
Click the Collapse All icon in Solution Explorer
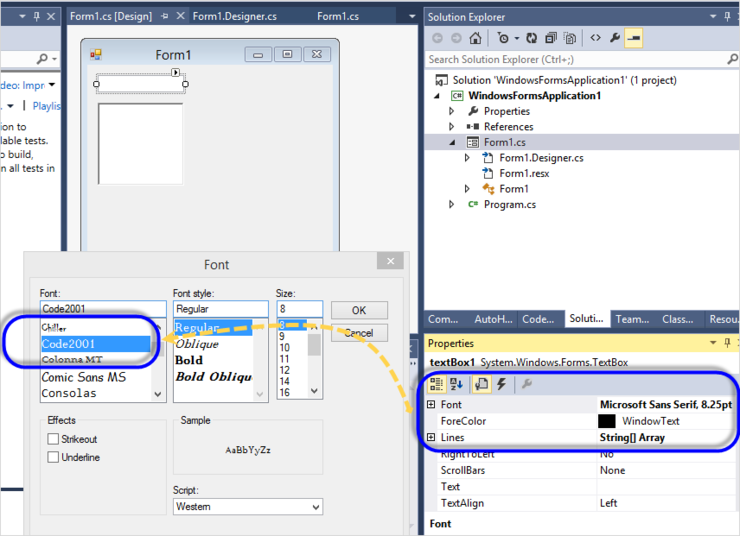[x=551, y=38]
